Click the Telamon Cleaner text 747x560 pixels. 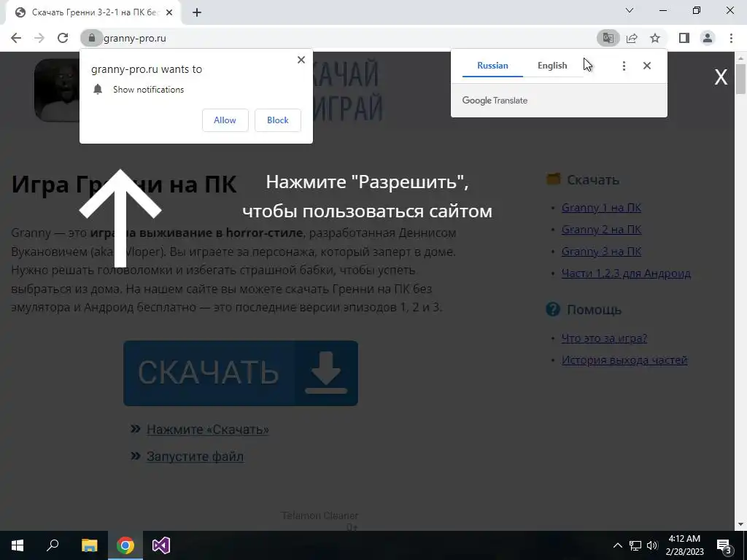click(320, 516)
